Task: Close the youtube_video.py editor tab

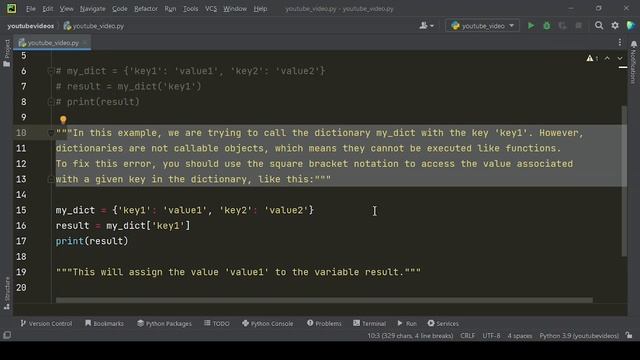Action: (x=84, y=42)
